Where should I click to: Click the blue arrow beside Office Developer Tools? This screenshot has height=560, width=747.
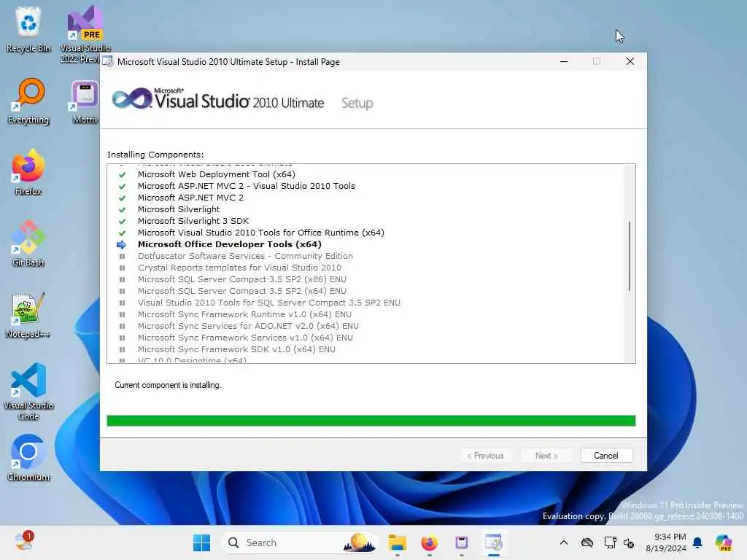tap(122, 244)
